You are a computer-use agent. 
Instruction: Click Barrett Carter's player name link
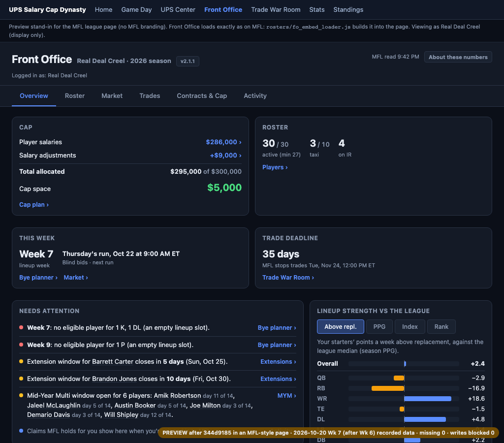(113, 362)
